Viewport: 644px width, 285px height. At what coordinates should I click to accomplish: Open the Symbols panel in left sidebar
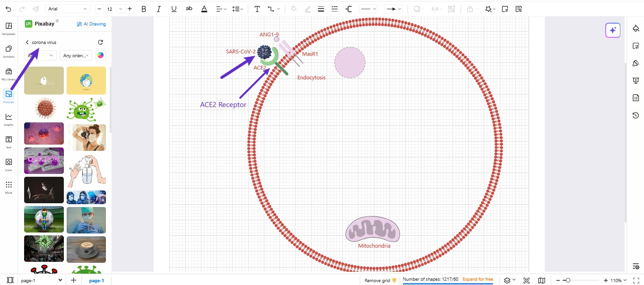point(9,50)
